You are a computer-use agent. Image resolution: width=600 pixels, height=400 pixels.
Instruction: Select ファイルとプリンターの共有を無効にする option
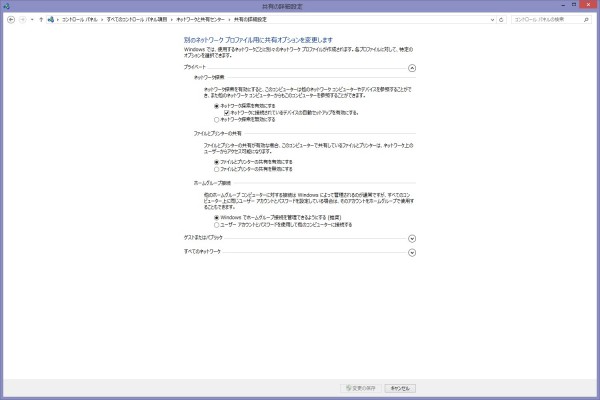[x=216, y=169]
